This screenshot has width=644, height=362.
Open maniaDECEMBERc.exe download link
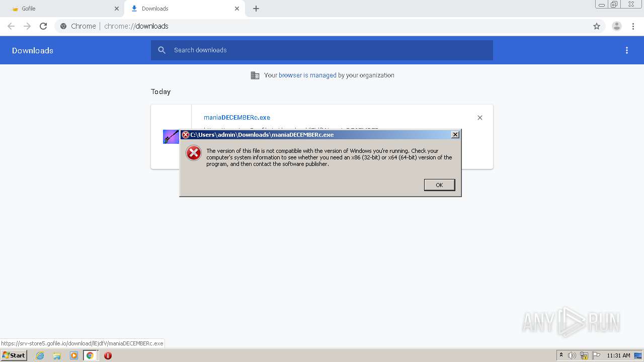237,118
